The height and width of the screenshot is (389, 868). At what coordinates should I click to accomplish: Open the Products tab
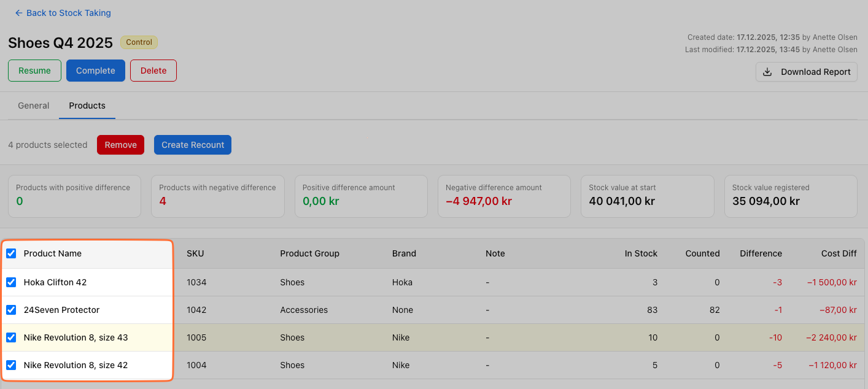point(87,106)
